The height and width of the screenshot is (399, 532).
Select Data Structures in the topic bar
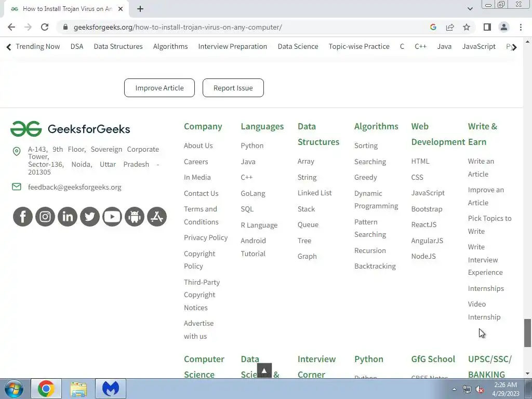coord(118,46)
